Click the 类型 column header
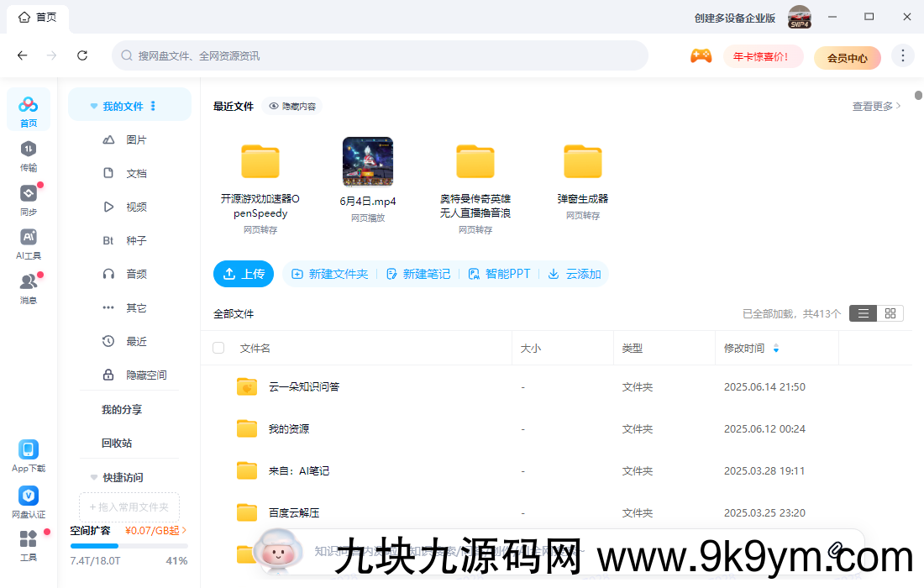Screen dimensions: 924x588 [633, 349]
